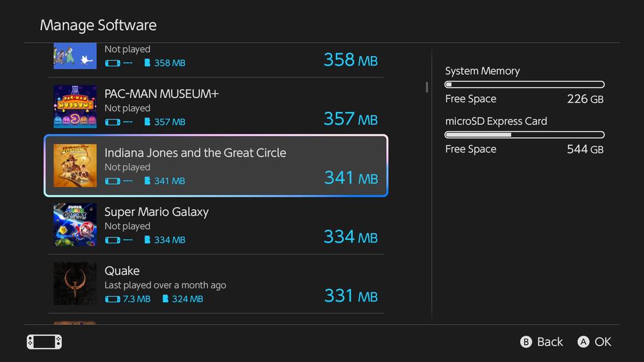Open the Quake software entry

[216, 284]
